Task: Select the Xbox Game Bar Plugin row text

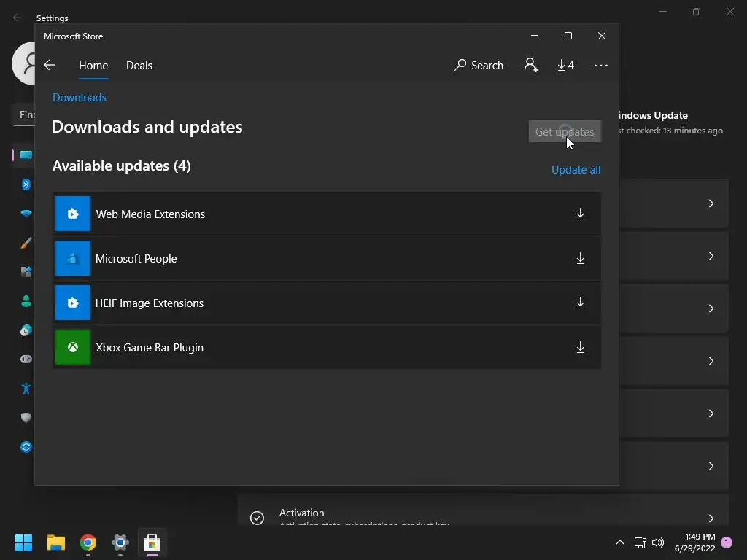Action: tap(150, 348)
